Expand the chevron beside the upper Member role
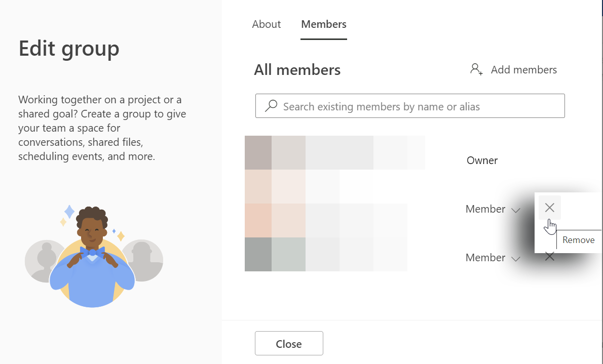The width and height of the screenshot is (603, 364). point(516,210)
